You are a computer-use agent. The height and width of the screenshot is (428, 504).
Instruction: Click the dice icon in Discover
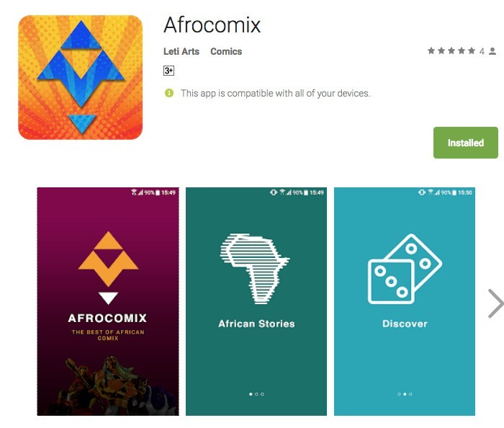click(x=405, y=269)
